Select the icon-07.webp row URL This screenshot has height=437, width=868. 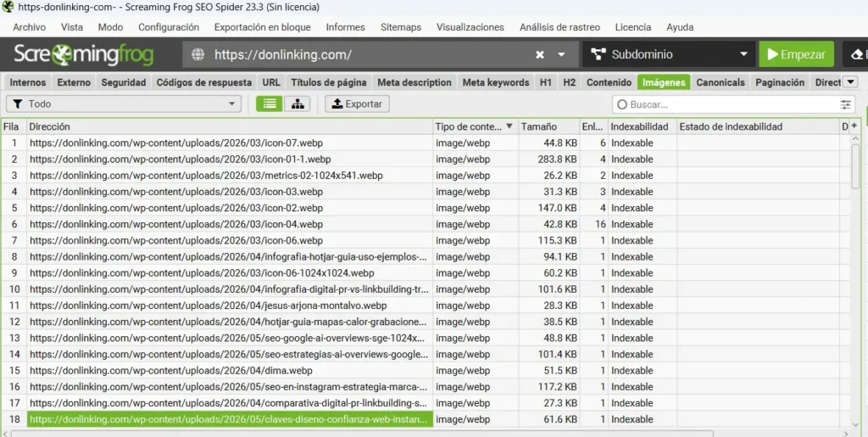pos(176,143)
